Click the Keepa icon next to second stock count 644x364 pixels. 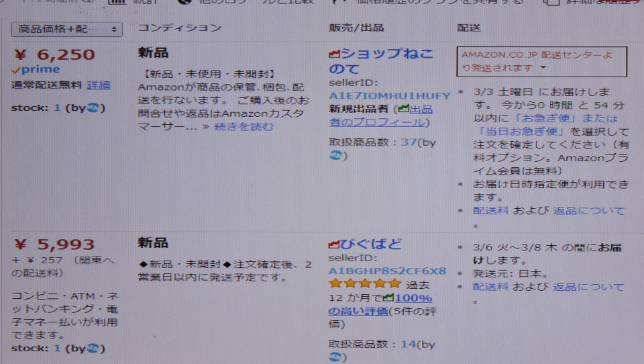(93, 349)
